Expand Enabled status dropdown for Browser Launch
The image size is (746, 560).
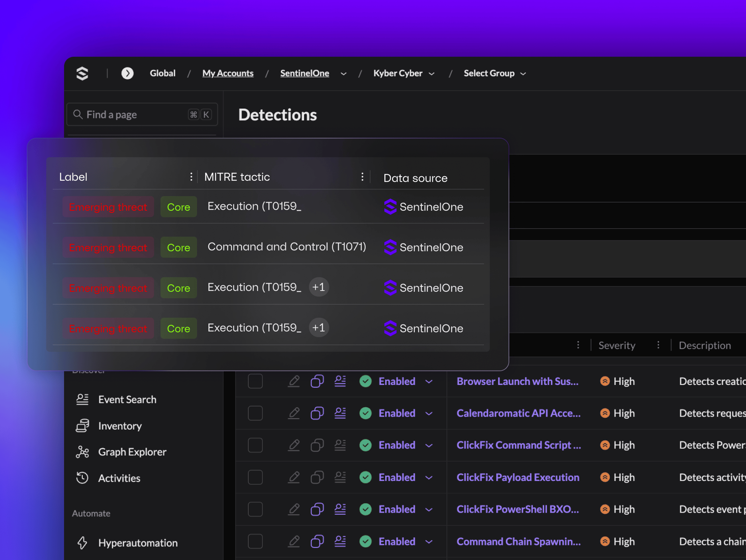[429, 382]
